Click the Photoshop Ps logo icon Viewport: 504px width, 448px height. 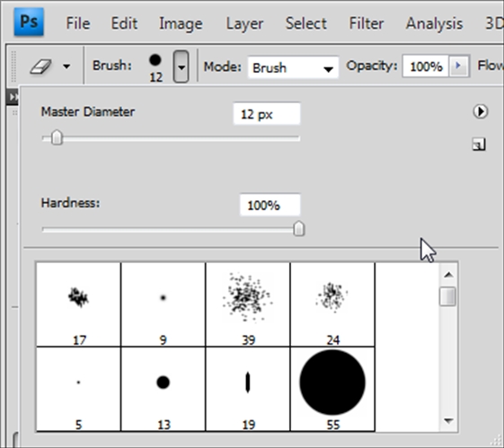[29, 22]
